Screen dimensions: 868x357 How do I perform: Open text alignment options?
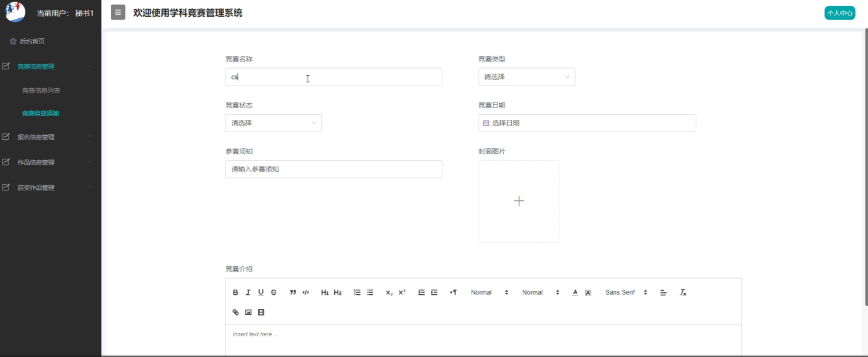click(x=663, y=293)
